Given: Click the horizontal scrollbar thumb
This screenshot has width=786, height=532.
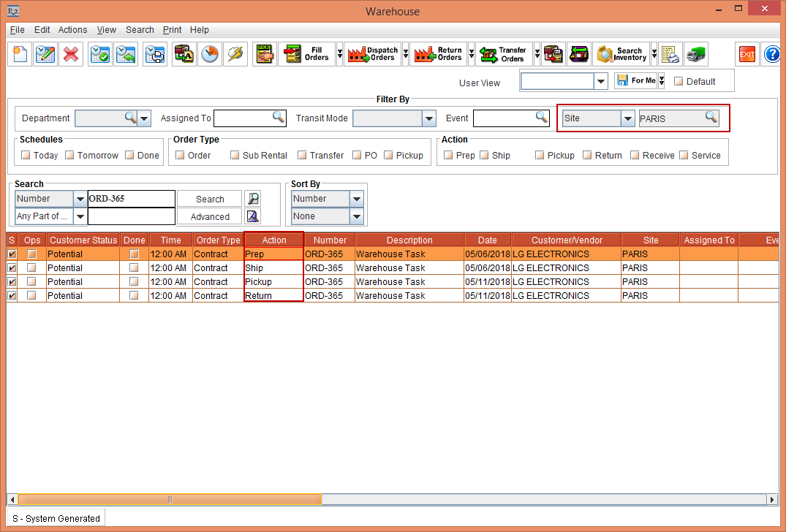Looking at the screenshot, I should (x=170, y=500).
